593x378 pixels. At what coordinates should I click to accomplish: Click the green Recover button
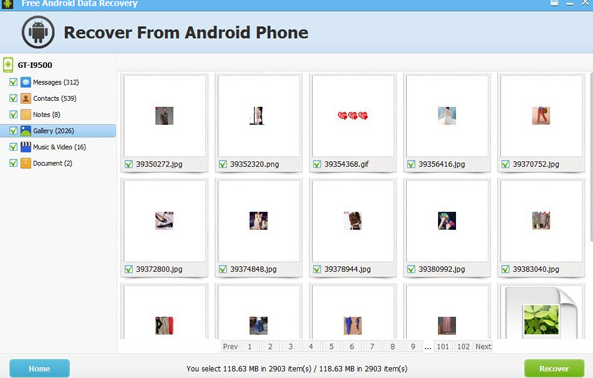554,368
